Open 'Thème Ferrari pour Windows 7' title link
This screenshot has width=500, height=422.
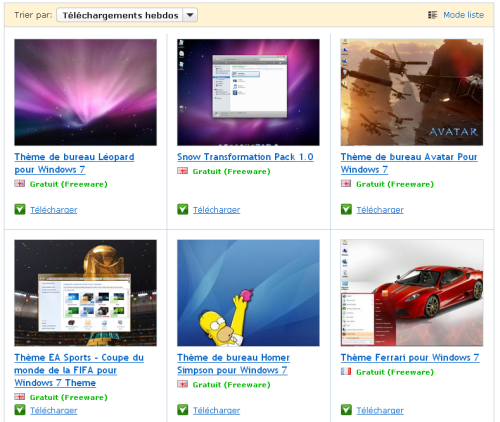[x=410, y=357]
